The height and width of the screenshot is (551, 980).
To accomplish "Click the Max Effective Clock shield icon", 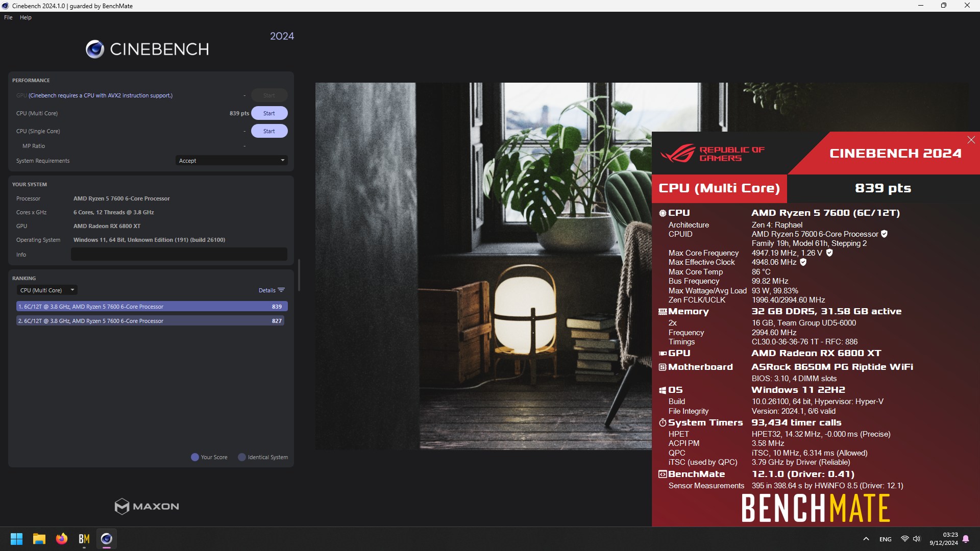I will point(803,262).
